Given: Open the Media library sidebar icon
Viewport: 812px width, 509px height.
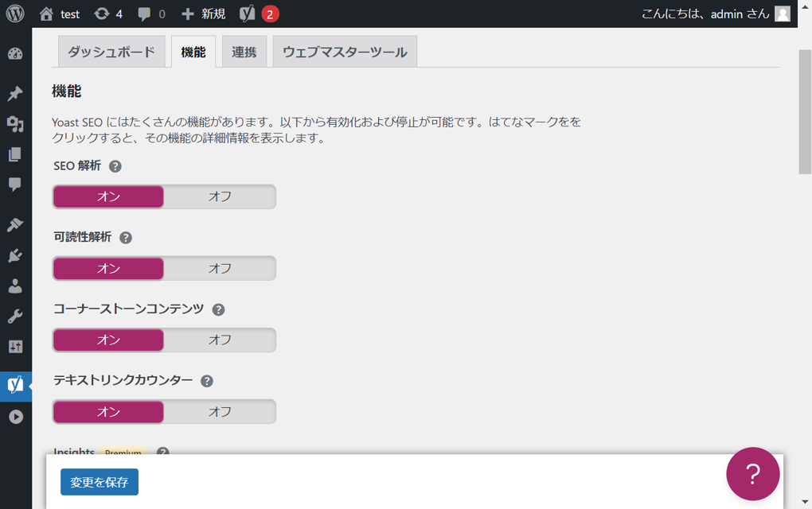Looking at the screenshot, I should tap(15, 124).
